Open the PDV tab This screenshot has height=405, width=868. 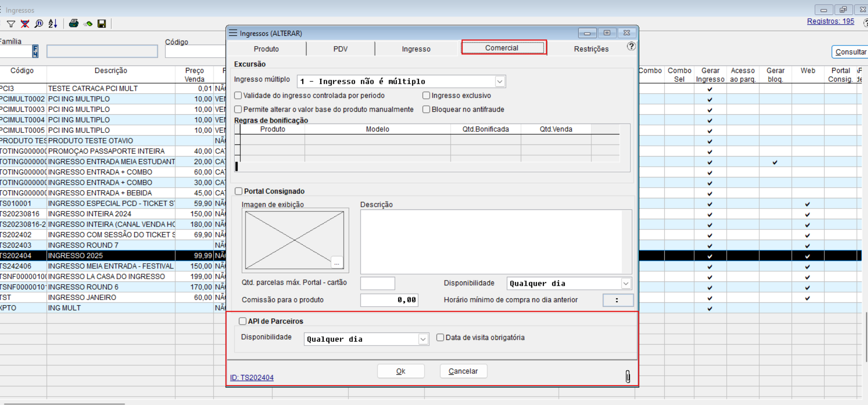point(340,49)
